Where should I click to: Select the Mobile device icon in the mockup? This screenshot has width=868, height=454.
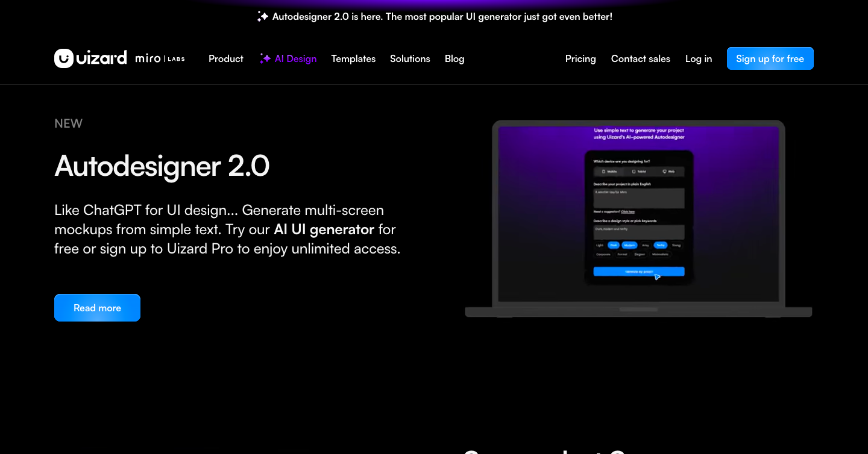click(603, 172)
